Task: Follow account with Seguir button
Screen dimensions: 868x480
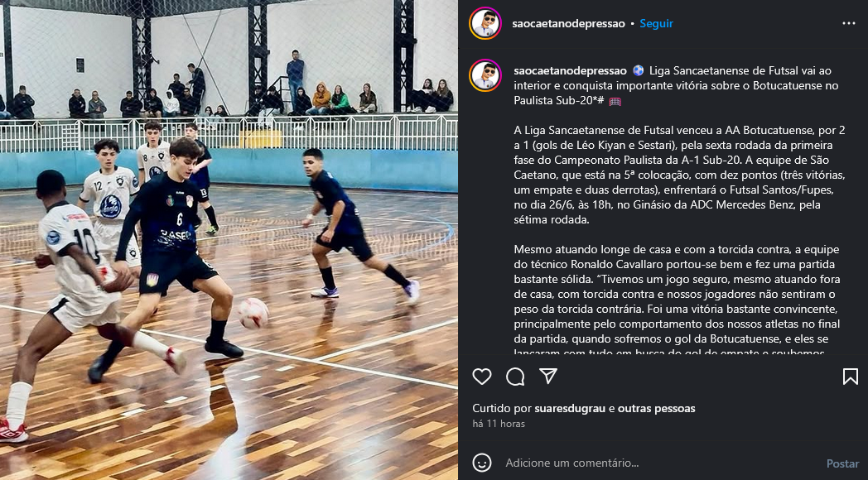Action: pos(657,24)
